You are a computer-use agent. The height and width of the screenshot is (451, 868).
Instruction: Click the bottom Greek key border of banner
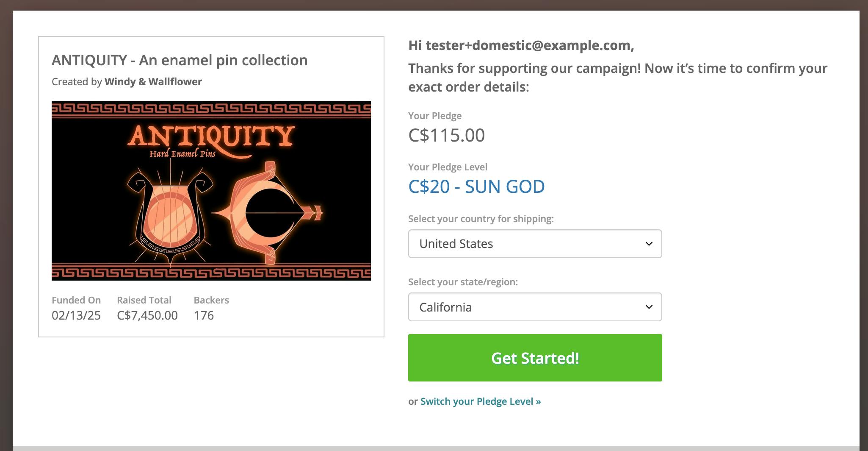pyautogui.click(x=211, y=272)
